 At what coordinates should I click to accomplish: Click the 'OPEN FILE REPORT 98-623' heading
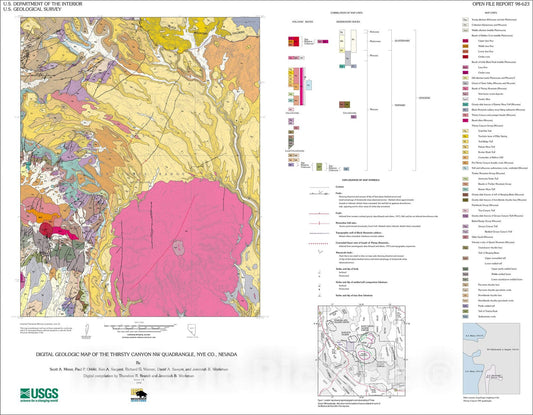(502, 4)
